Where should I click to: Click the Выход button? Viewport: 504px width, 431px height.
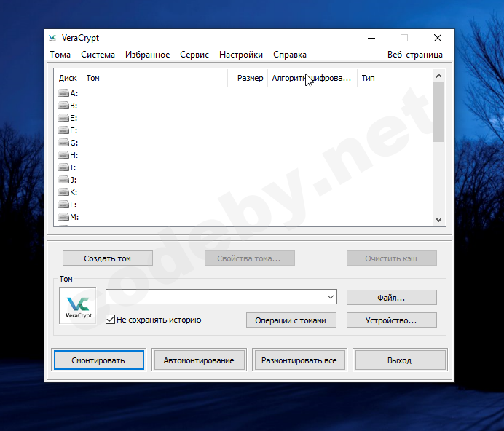[400, 360]
